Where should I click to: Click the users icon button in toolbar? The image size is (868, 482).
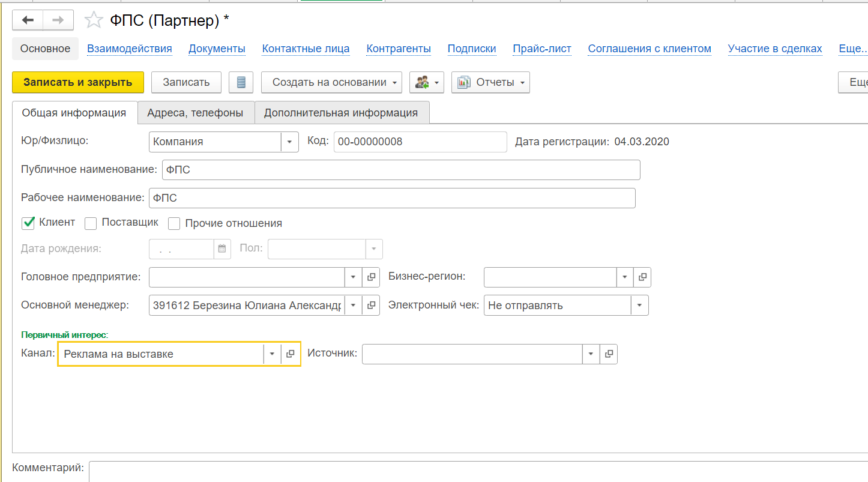[x=426, y=82]
